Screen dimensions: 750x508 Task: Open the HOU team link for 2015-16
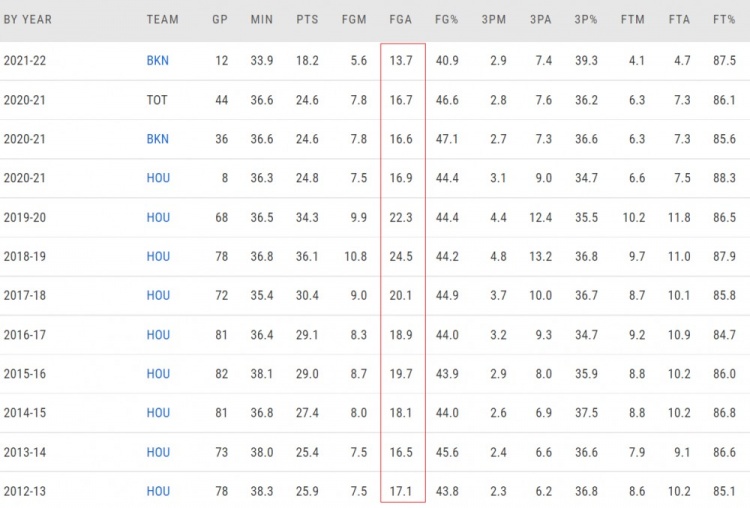coord(158,374)
